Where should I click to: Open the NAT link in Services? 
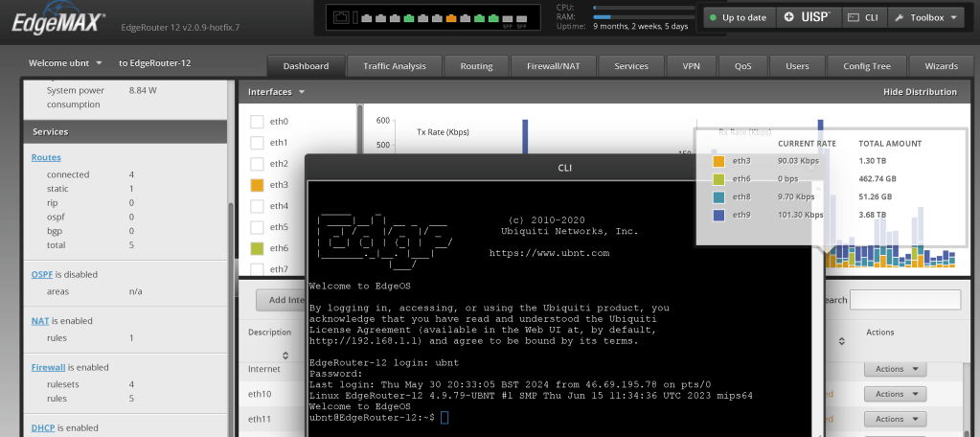[40, 321]
